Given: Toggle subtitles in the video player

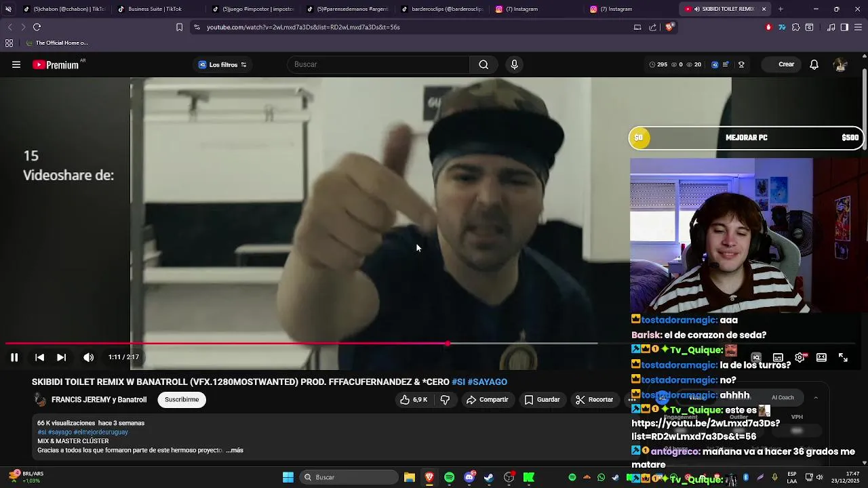Looking at the screenshot, I should tap(778, 357).
